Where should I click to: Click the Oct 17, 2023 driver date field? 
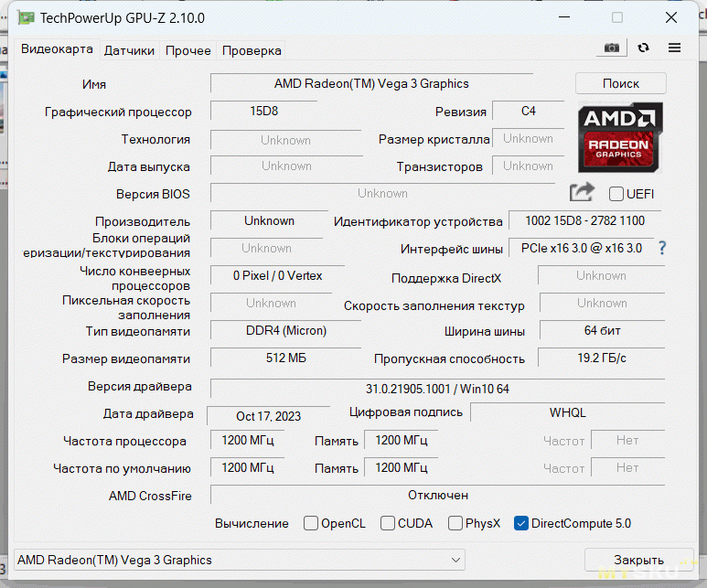pyautogui.click(x=268, y=416)
